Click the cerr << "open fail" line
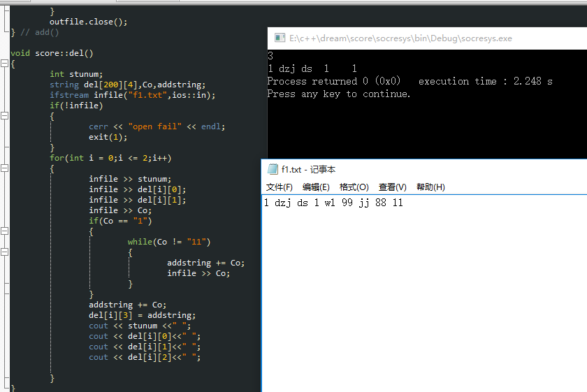Screen dimensions: 587x392 (x=157, y=126)
